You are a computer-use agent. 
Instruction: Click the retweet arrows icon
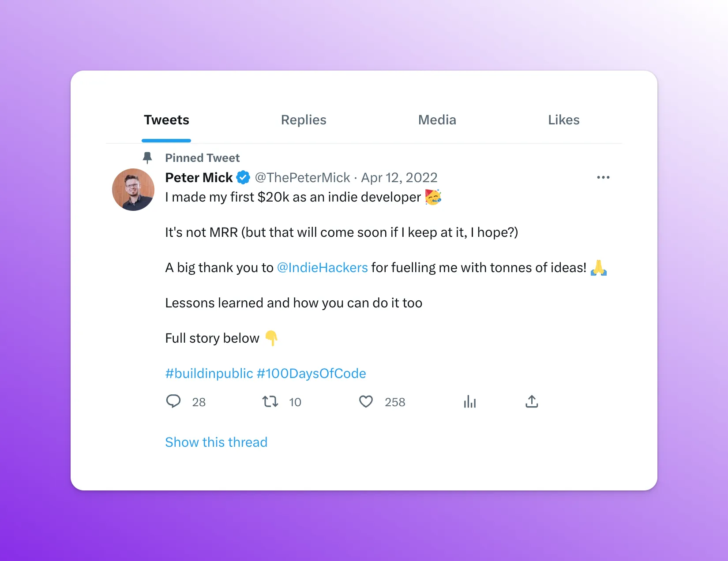click(x=270, y=401)
